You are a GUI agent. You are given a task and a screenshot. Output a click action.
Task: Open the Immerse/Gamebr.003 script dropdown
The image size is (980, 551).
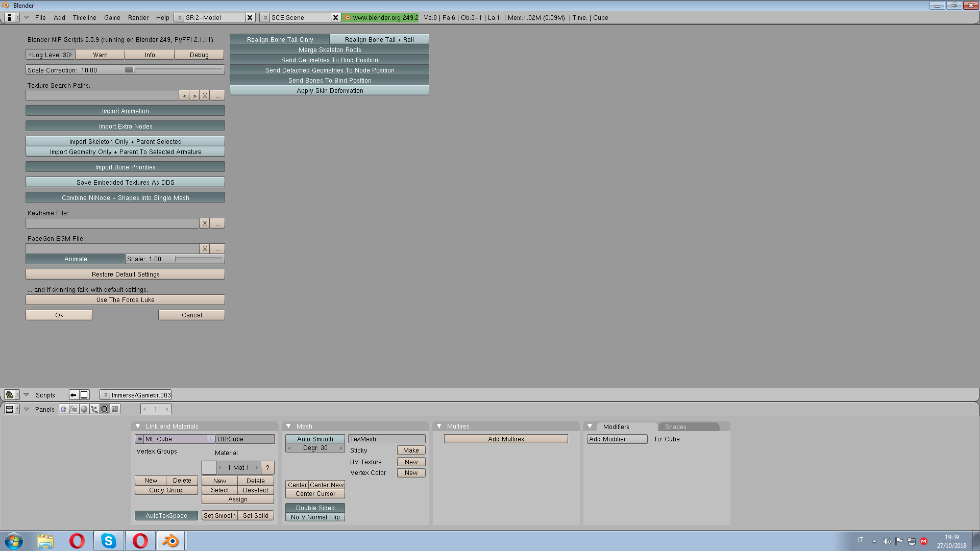(105, 395)
